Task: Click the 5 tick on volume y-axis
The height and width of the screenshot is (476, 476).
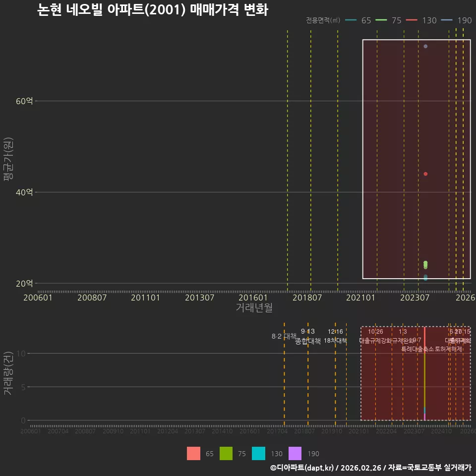Action: tap(23, 387)
